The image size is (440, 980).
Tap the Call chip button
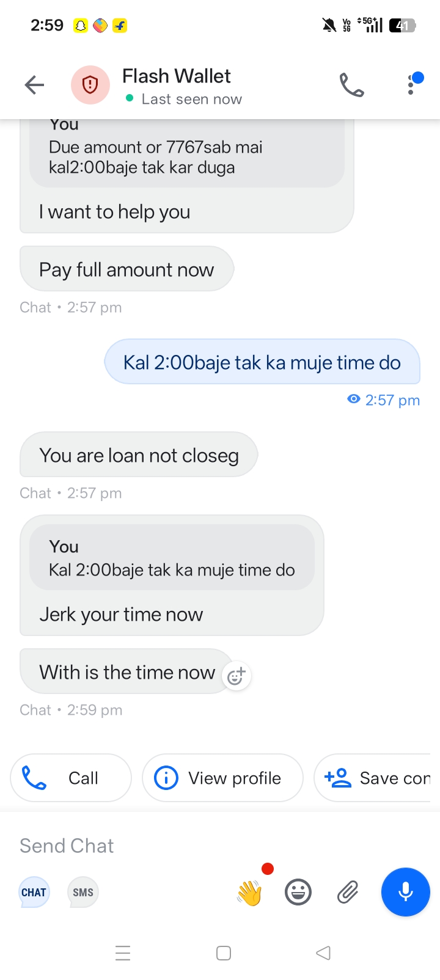coord(71,778)
